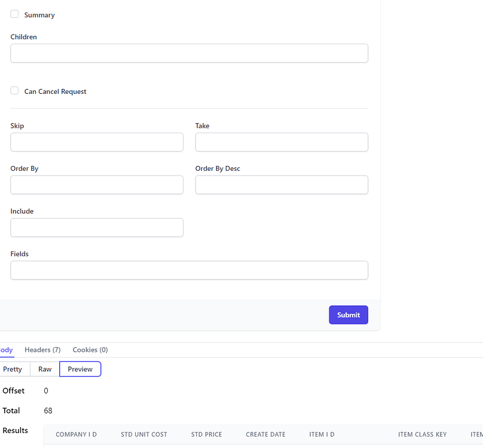Switch to the Body tab
This screenshot has width=483, height=448.
(x=6, y=350)
